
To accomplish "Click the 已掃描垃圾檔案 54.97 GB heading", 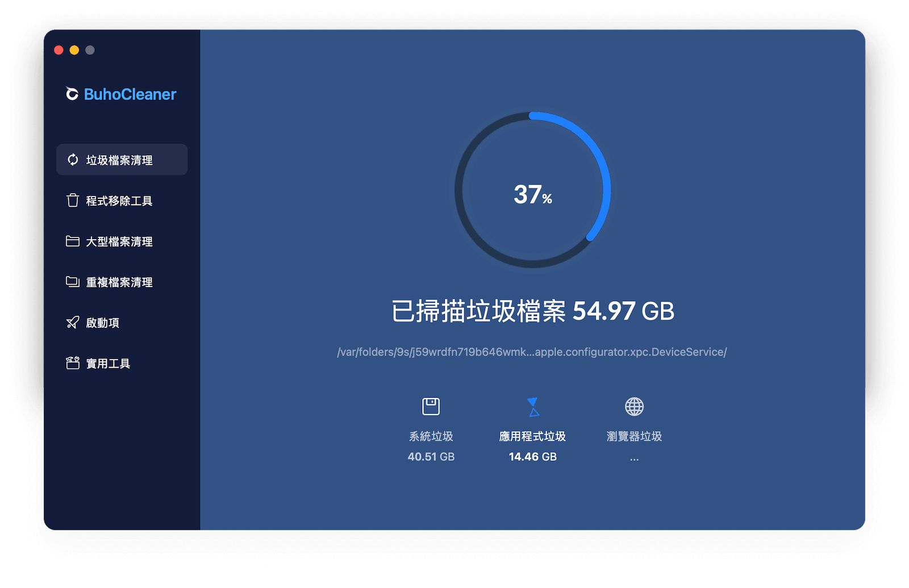I will click(x=533, y=311).
